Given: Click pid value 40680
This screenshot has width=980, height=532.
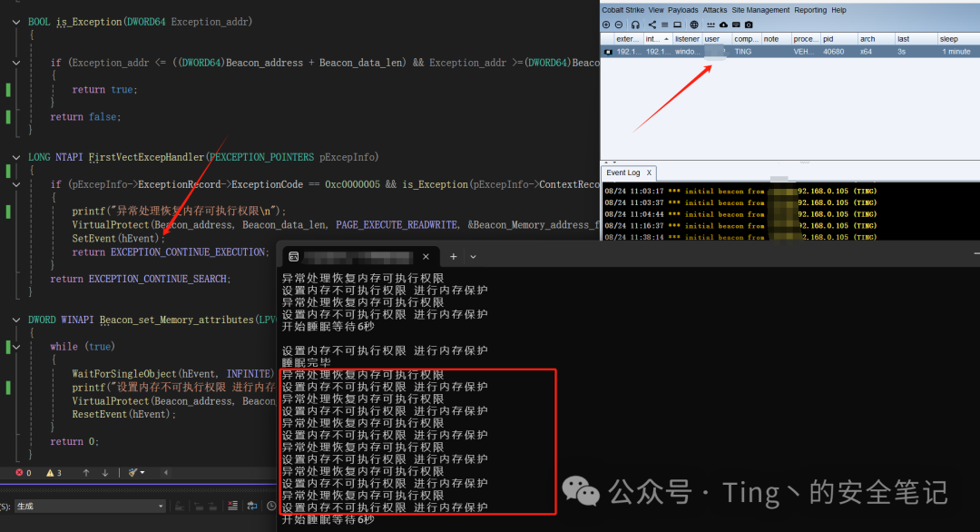Looking at the screenshot, I should (834, 52).
